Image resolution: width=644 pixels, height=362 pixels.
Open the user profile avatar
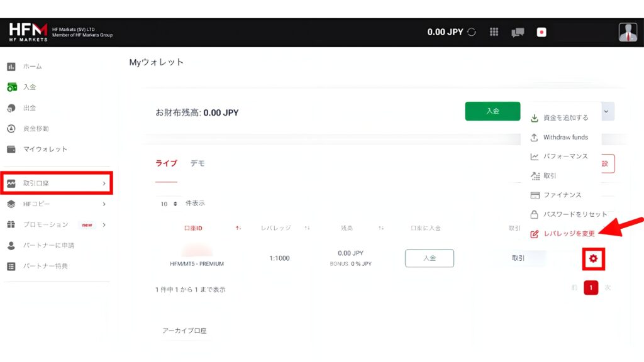click(x=627, y=32)
